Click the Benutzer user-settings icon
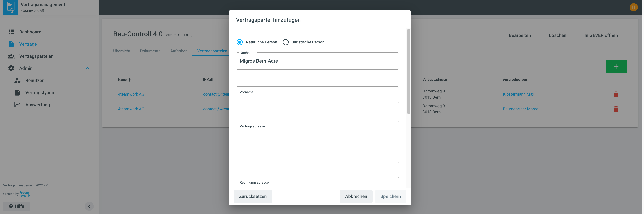 click(x=17, y=81)
